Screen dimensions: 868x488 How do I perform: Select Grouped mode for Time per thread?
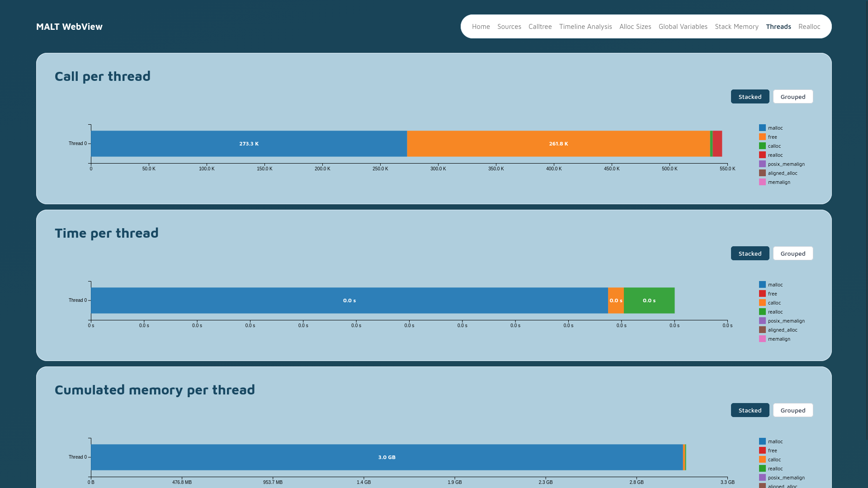[x=793, y=253]
